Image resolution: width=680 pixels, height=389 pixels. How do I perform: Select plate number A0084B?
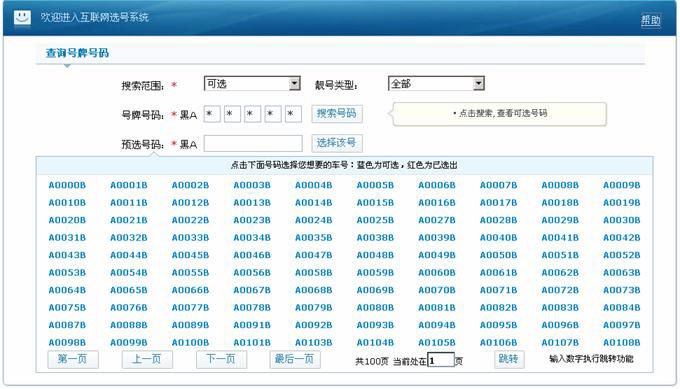pos(621,307)
